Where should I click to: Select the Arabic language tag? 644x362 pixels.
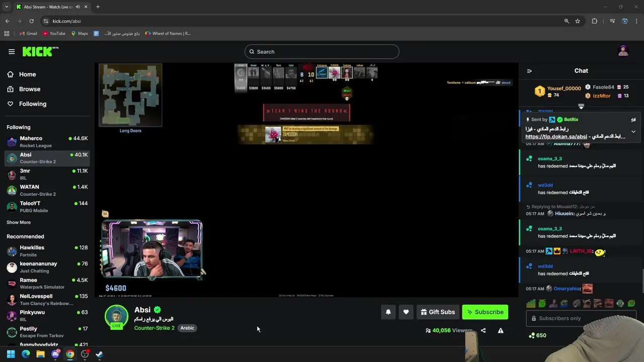[x=187, y=328]
